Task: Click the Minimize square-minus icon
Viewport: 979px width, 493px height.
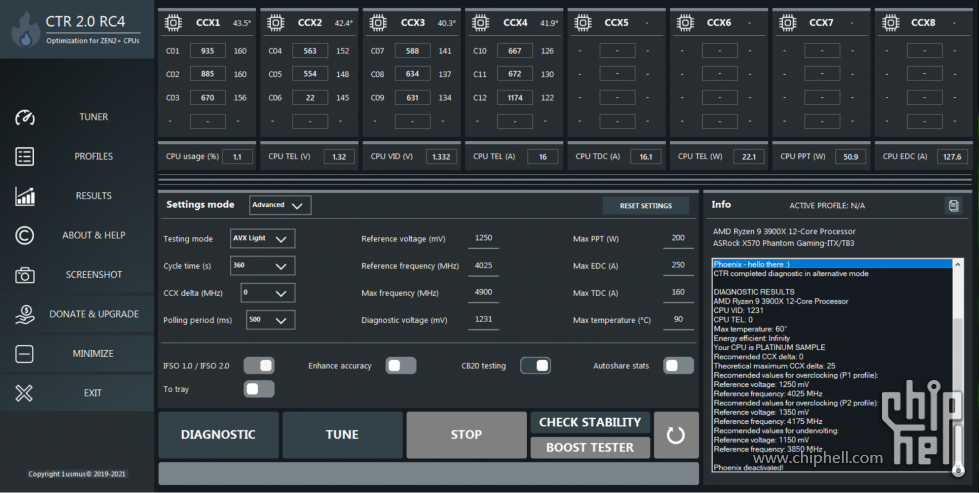Action: tap(24, 354)
